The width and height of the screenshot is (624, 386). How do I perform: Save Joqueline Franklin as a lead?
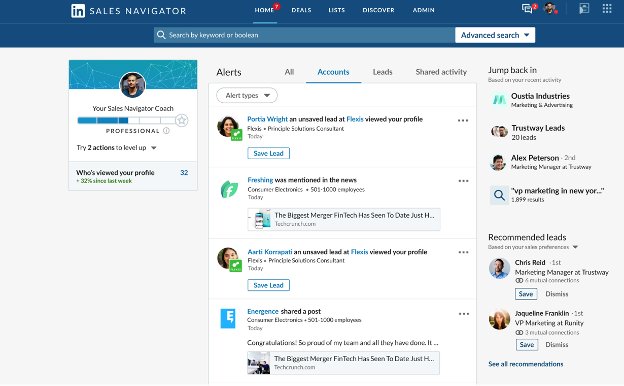[527, 345]
